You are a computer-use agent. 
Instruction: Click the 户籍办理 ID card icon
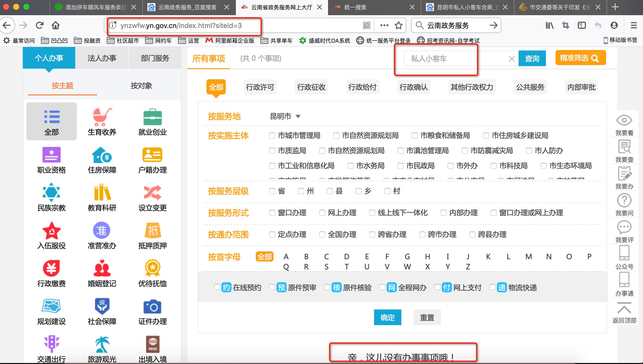click(x=152, y=155)
